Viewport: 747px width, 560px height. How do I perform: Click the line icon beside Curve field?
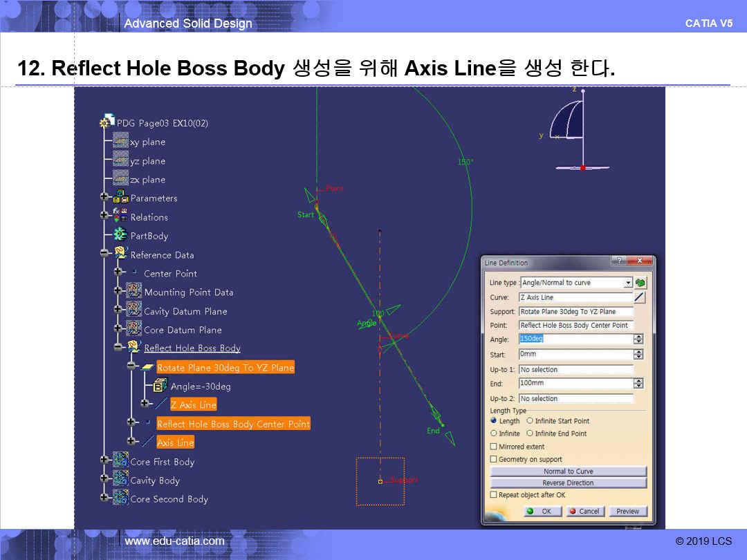click(x=640, y=297)
